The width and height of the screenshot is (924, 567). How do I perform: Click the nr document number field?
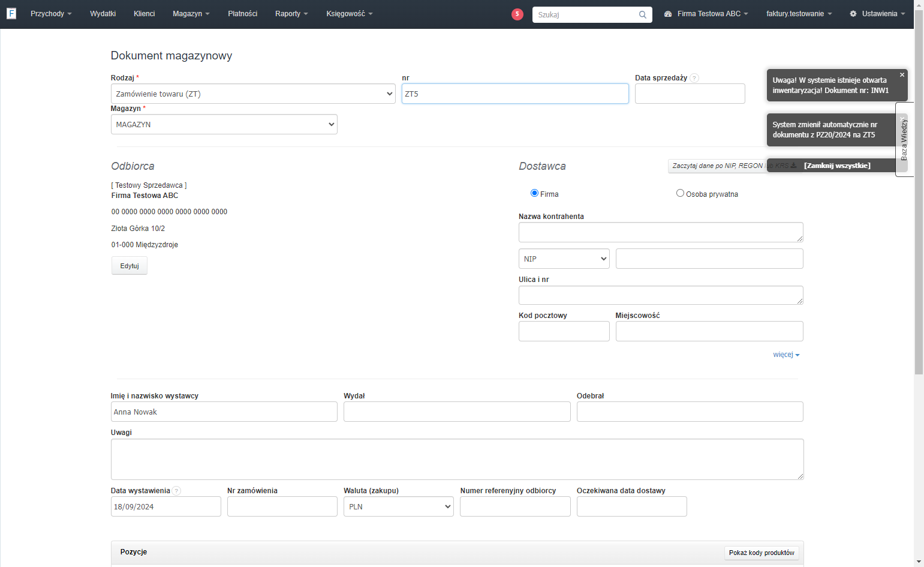515,94
